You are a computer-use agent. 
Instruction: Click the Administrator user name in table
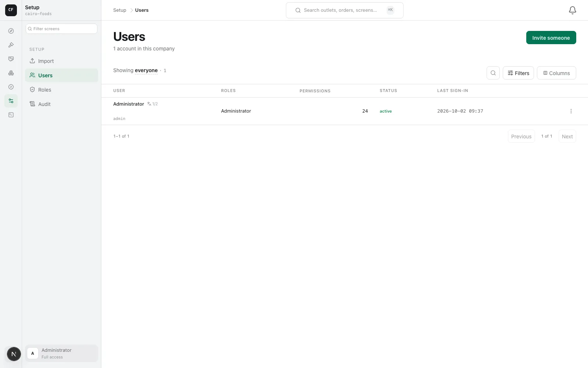(129, 104)
